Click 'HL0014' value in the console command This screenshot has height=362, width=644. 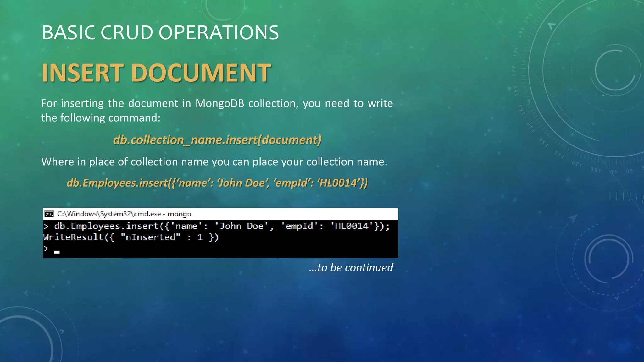[x=352, y=226]
